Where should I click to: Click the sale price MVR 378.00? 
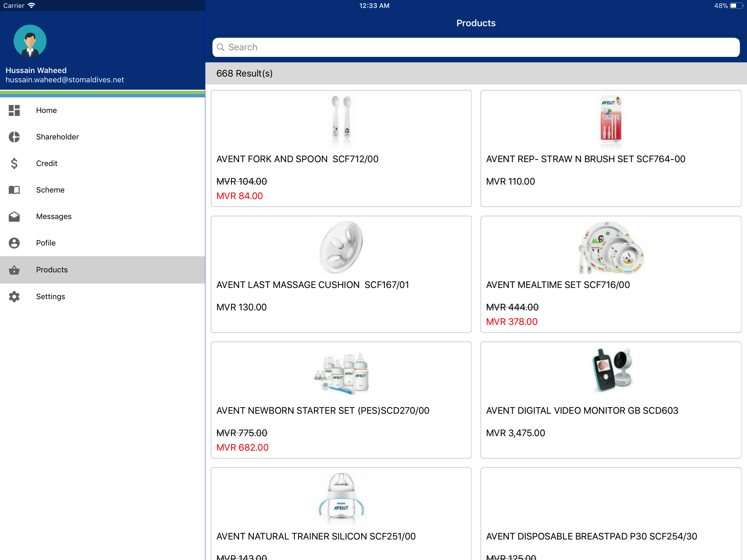pyautogui.click(x=512, y=322)
